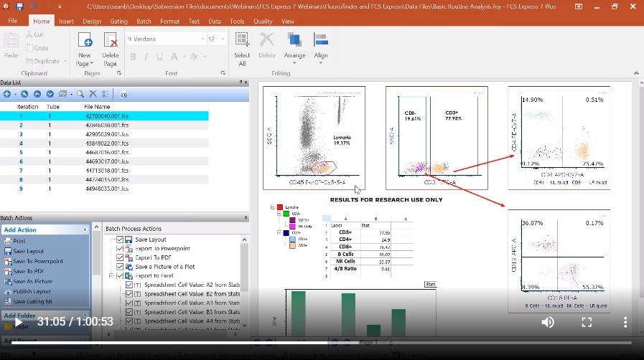The image size is (644, 360).
Task: Uncheck the Save Layout batch action
Action: [x=120, y=240]
